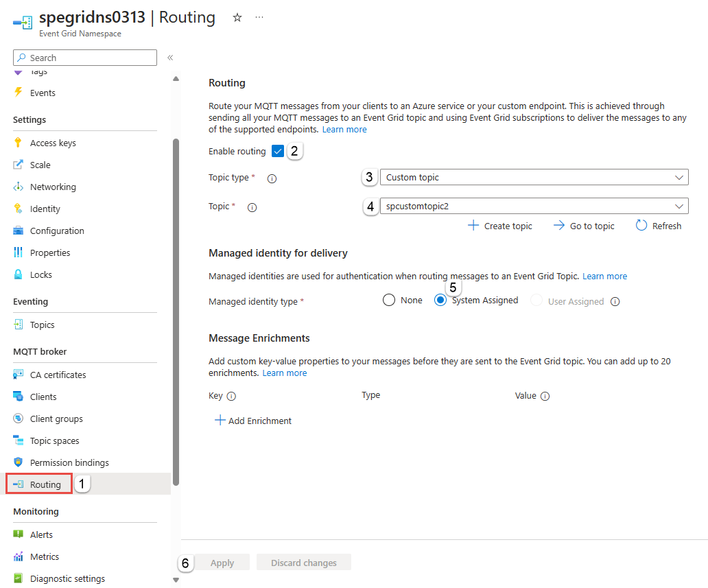Click the Event Grid Namespace icon in header
The height and width of the screenshot is (588, 708).
[23, 22]
